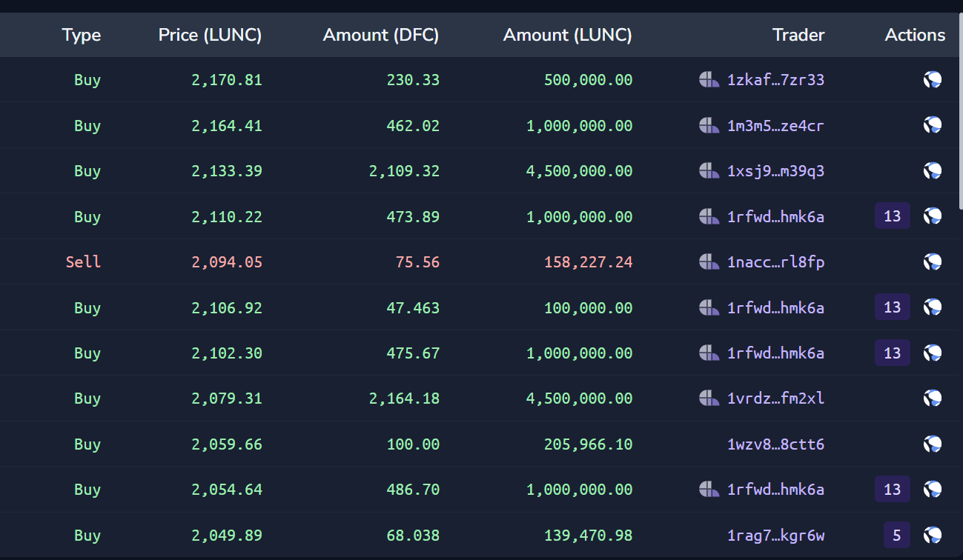Click the portfolio icon next to 1nacc…rl8fp
963x560 pixels.
(x=709, y=261)
